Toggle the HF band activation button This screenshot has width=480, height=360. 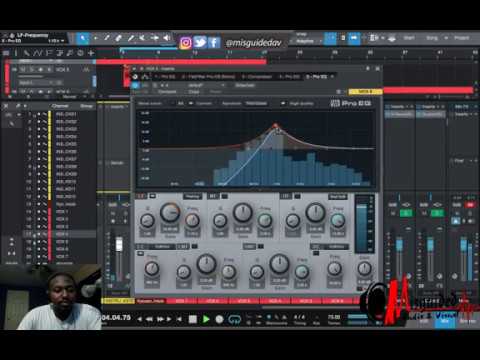coord(297,196)
